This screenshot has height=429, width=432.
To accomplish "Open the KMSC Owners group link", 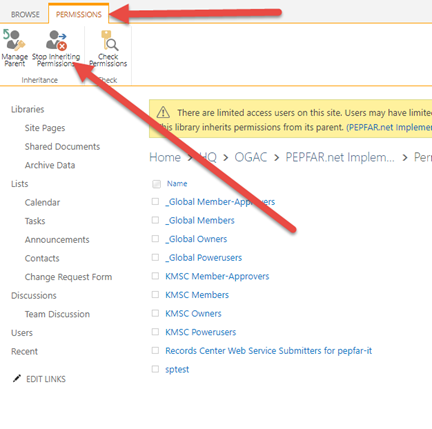I will (193, 314).
